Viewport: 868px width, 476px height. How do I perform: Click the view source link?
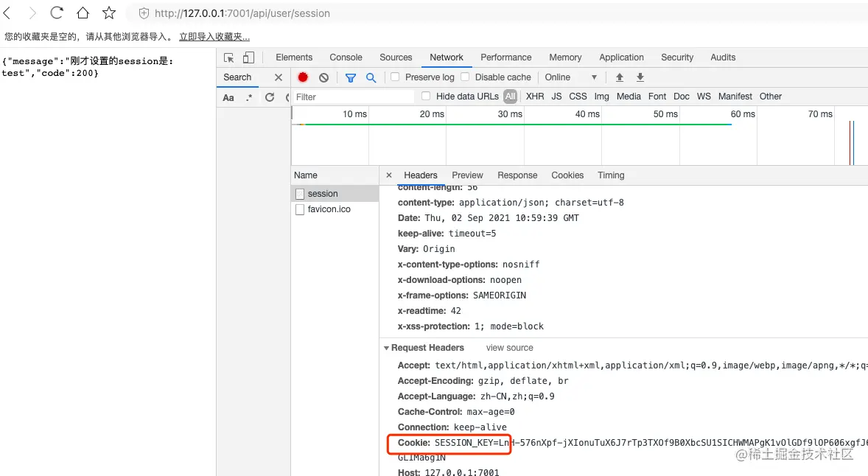click(x=510, y=348)
